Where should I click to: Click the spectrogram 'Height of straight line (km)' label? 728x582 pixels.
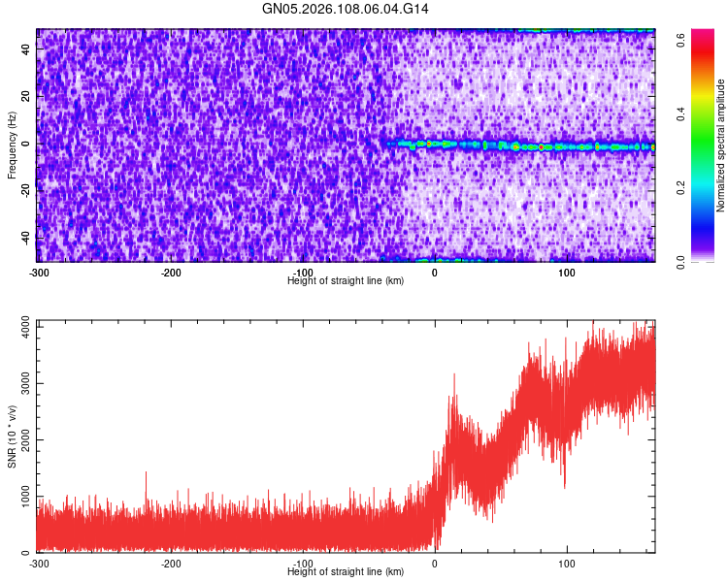coord(346,280)
